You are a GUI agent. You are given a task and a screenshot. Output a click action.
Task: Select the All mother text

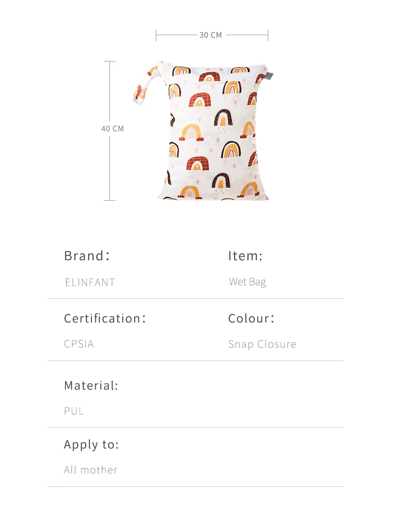(91, 470)
